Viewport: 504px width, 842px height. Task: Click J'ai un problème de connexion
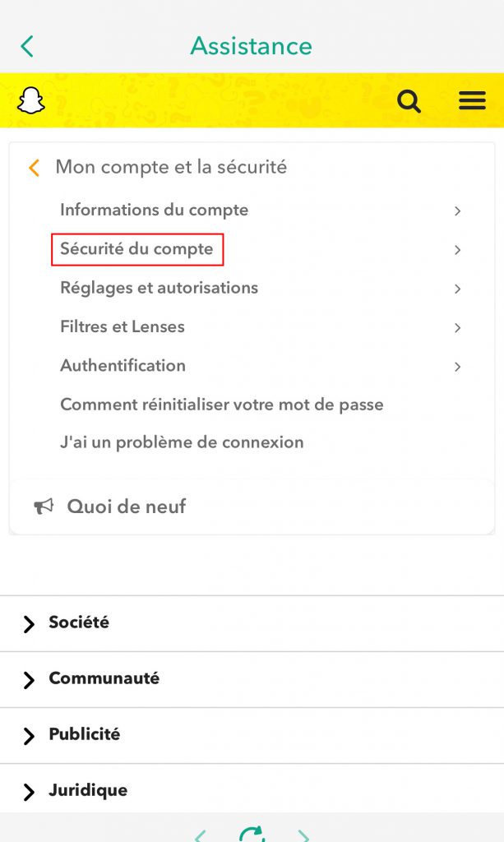182,442
